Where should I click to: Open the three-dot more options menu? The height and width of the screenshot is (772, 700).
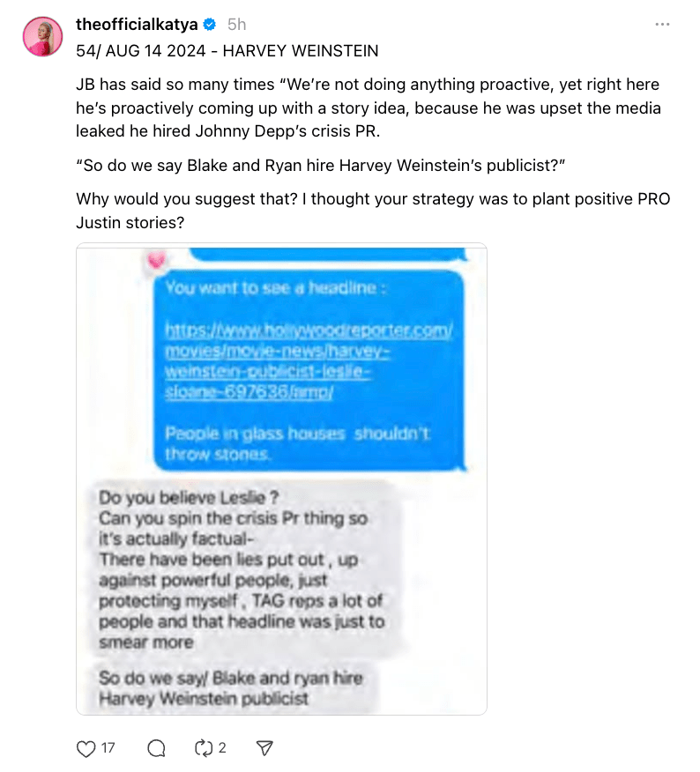coord(663,24)
